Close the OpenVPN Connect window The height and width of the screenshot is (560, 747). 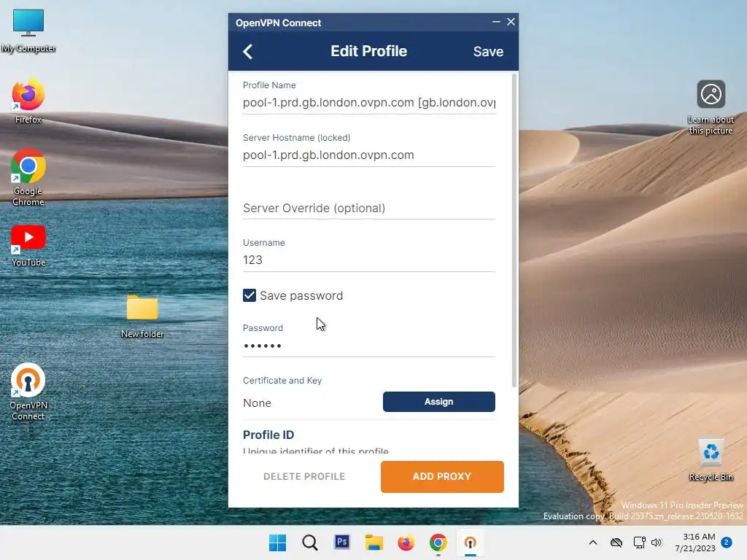511,22
